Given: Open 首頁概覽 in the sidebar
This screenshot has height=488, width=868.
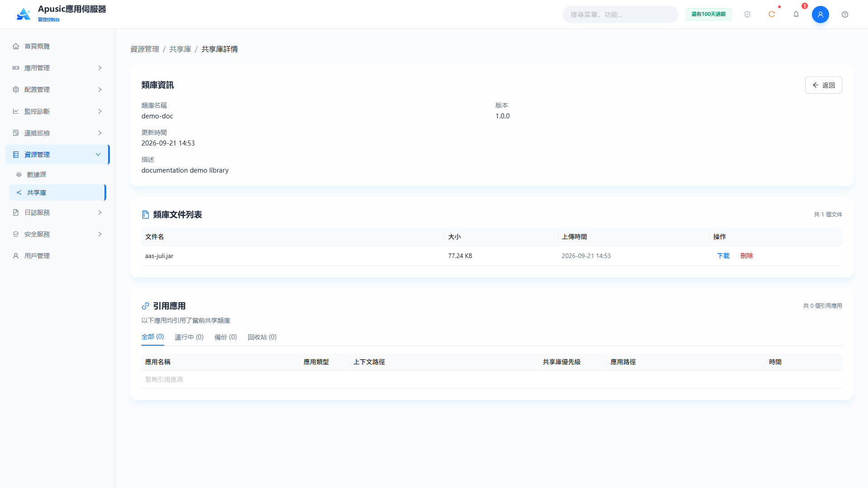Looking at the screenshot, I should click(57, 46).
